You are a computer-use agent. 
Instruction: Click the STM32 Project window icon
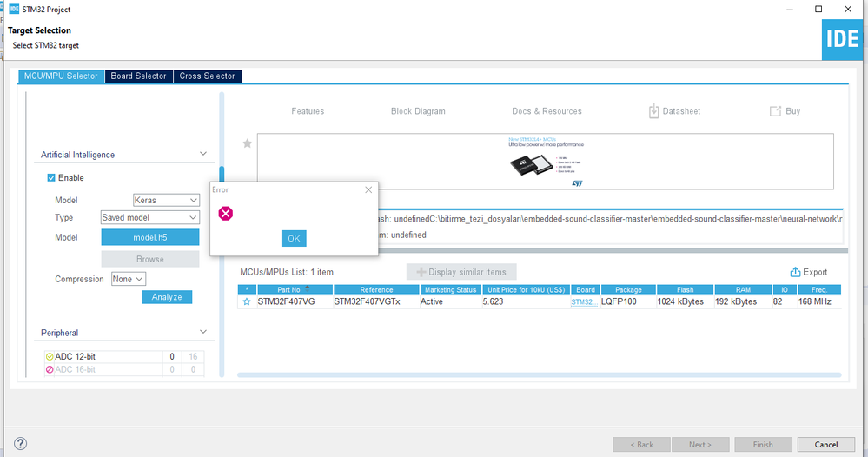pyautogui.click(x=15, y=9)
